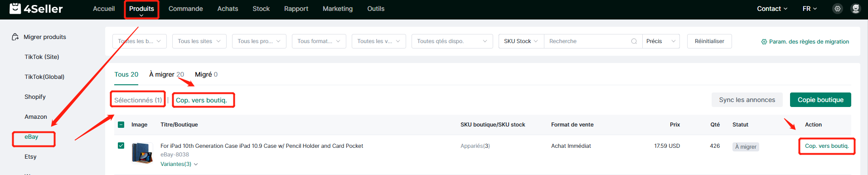The height and width of the screenshot is (175, 868).
Task: Open the Commande menu
Action: tap(185, 9)
